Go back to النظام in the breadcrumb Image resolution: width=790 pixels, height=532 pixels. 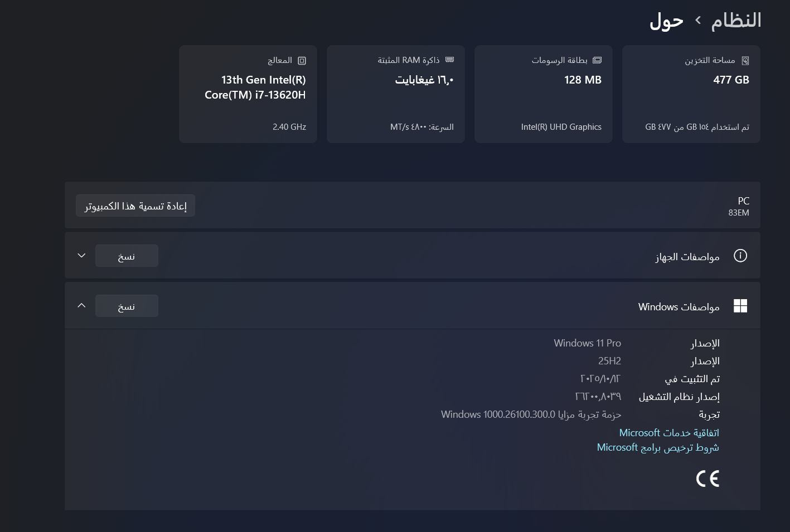pos(736,21)
